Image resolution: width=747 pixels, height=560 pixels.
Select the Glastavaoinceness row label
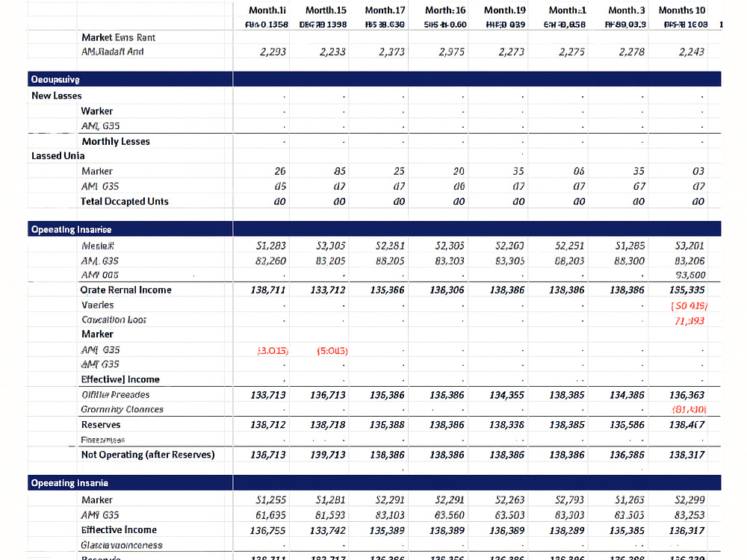[x=122, y=545]
